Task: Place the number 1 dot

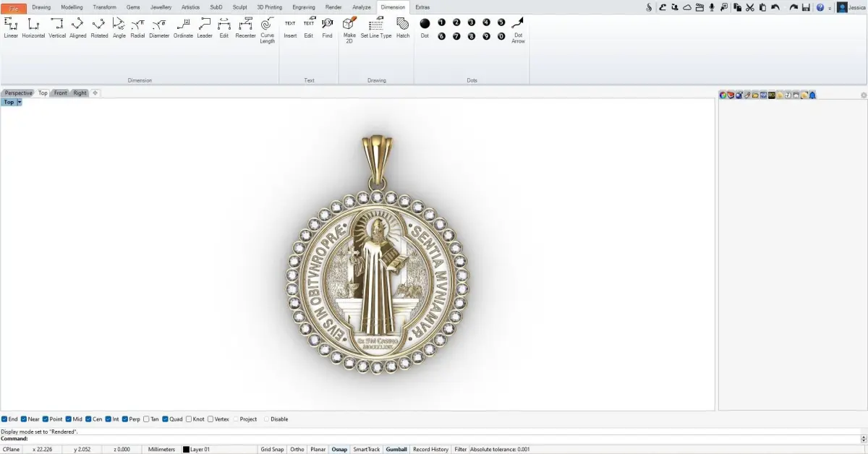Action: point(442,22)
